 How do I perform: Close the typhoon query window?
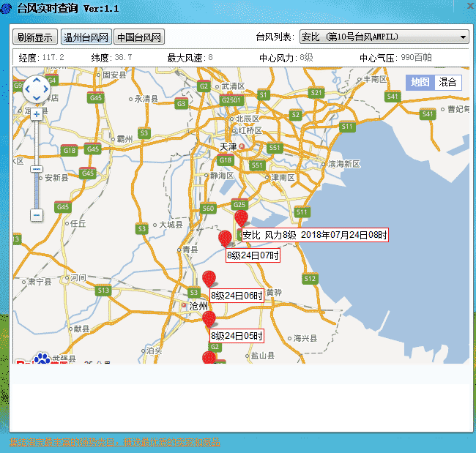(471, 6)
